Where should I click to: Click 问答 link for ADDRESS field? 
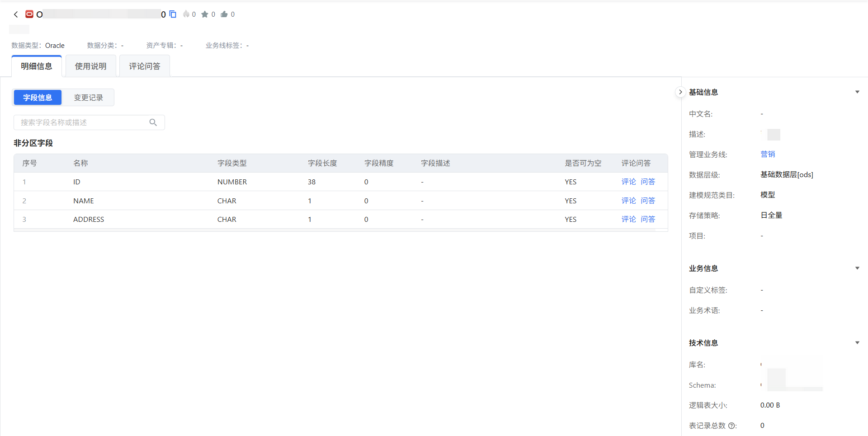(x=648, y=219)
